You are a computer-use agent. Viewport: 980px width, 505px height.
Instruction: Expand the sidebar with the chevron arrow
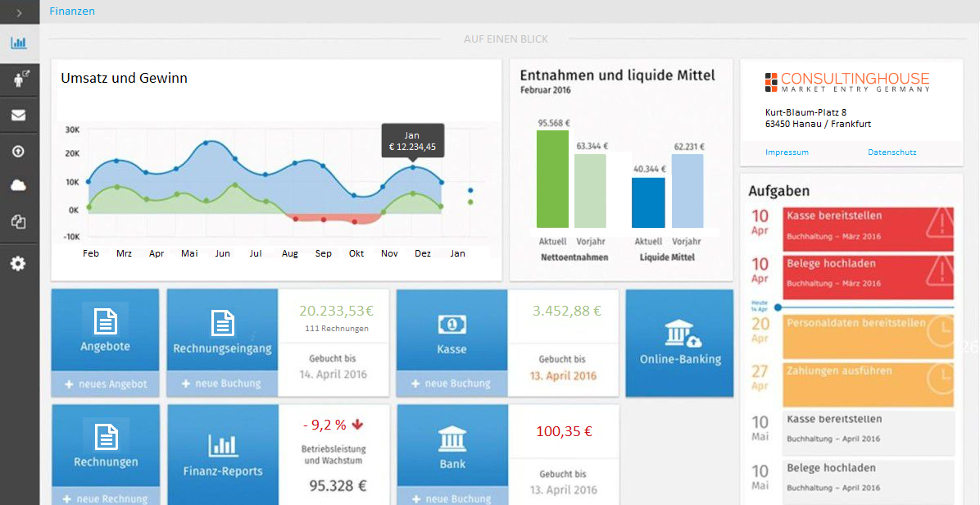[20, 11]
